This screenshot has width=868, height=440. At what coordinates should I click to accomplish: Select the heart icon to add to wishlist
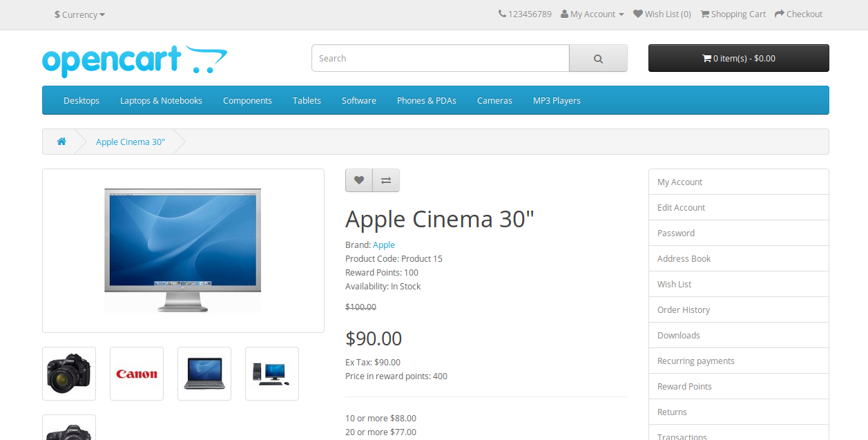[359, 180]
